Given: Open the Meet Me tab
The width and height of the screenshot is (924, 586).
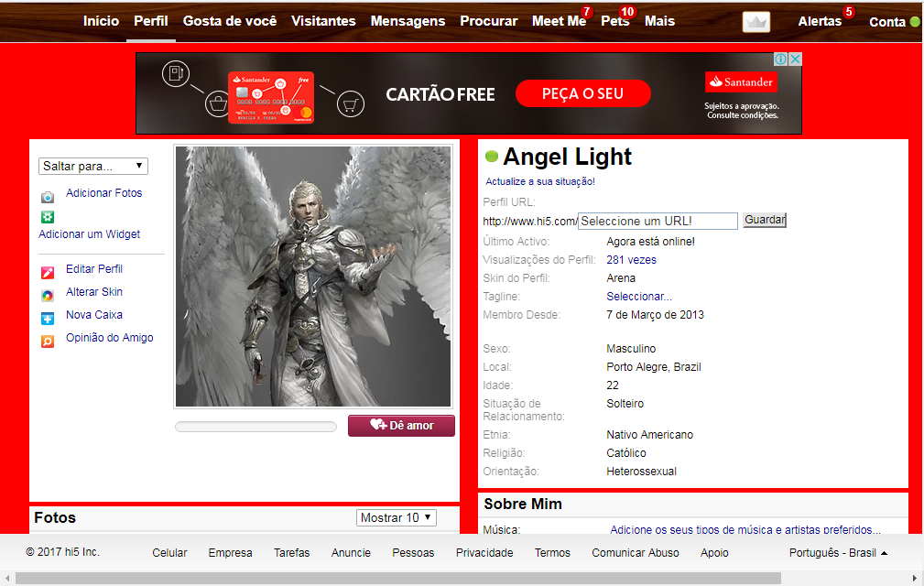Looking at the screenshot, I should coord(559,21).
